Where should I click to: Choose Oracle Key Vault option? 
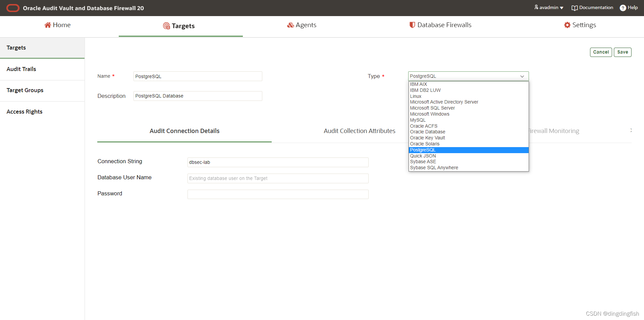click(468, 138)
